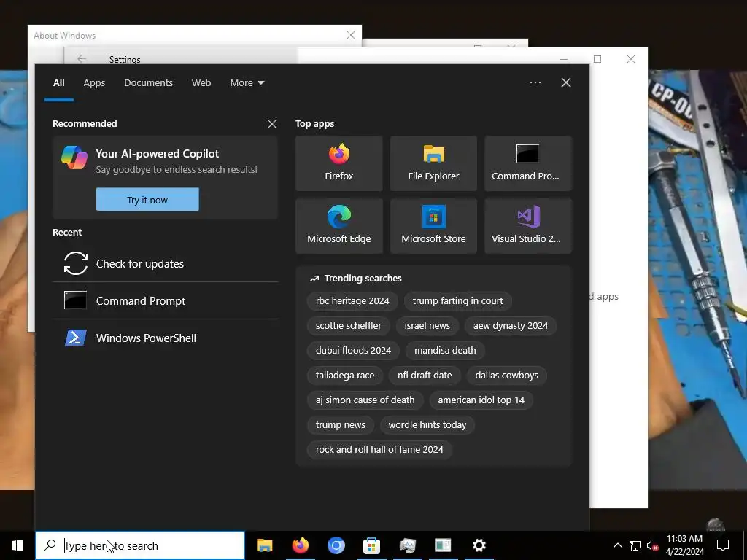Search trending scottie scheffler
The image size is (747, 560).
click(348, 326)
